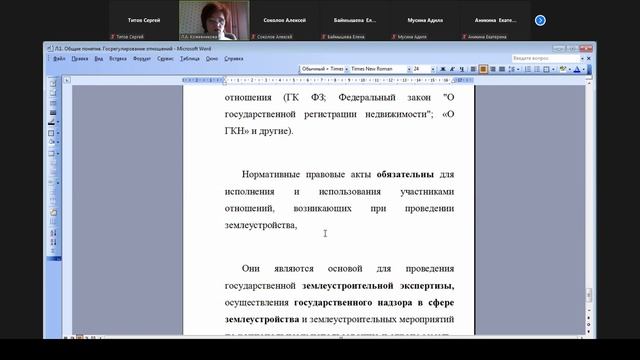
Task: Click 'ГКН» и другие).' text line
Action: coord(259,131)
